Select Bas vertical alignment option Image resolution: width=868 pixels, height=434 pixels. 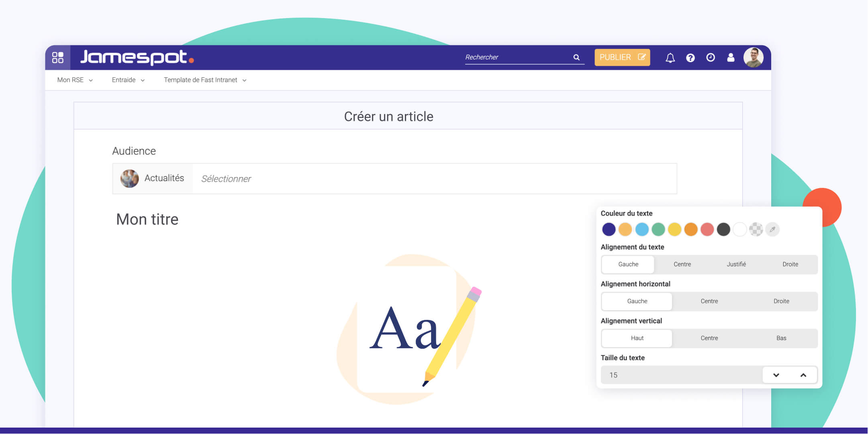[x=780, y=338]
